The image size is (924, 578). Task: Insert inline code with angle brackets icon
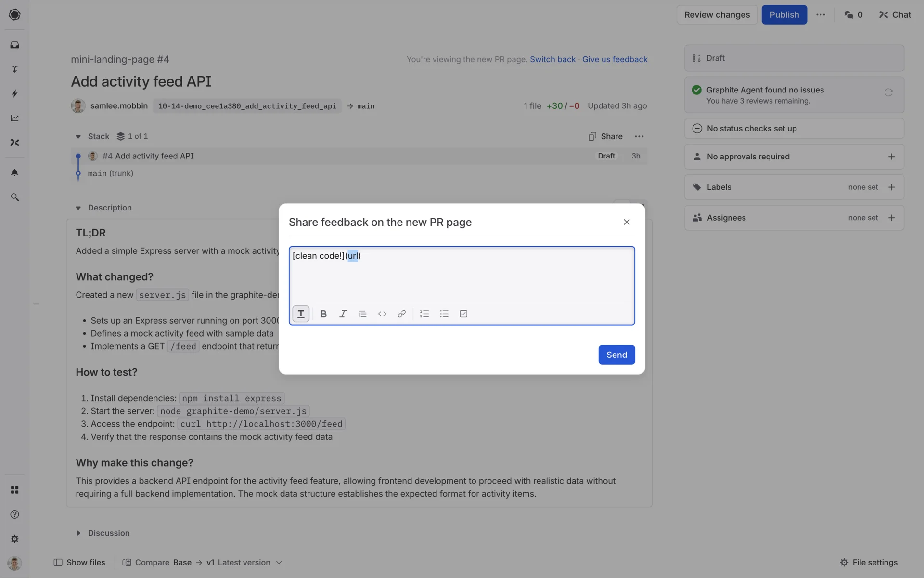[382, 314]
